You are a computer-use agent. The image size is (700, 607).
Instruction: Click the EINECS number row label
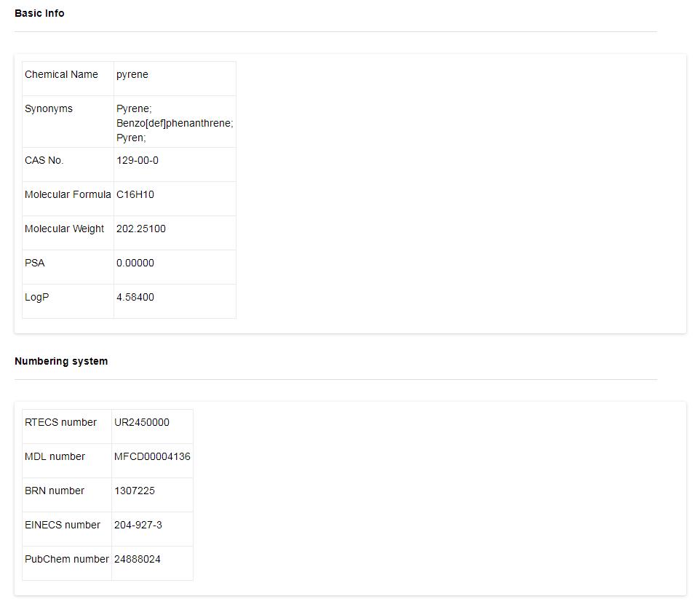click(63, 525)
